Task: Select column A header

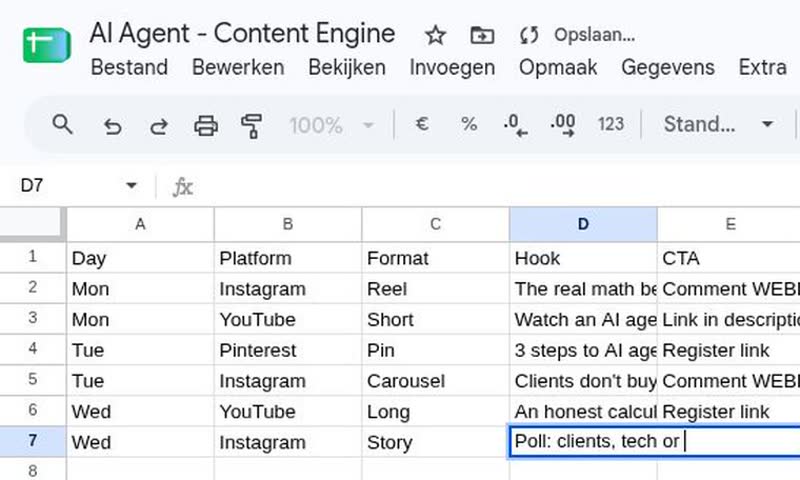Action: pos(140,224)
